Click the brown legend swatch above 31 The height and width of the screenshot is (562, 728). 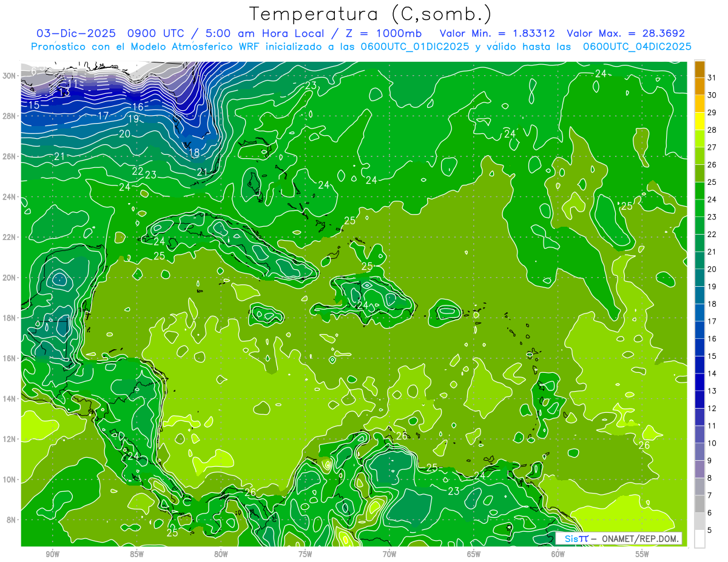pyautogui.click(x=699, y=69)
